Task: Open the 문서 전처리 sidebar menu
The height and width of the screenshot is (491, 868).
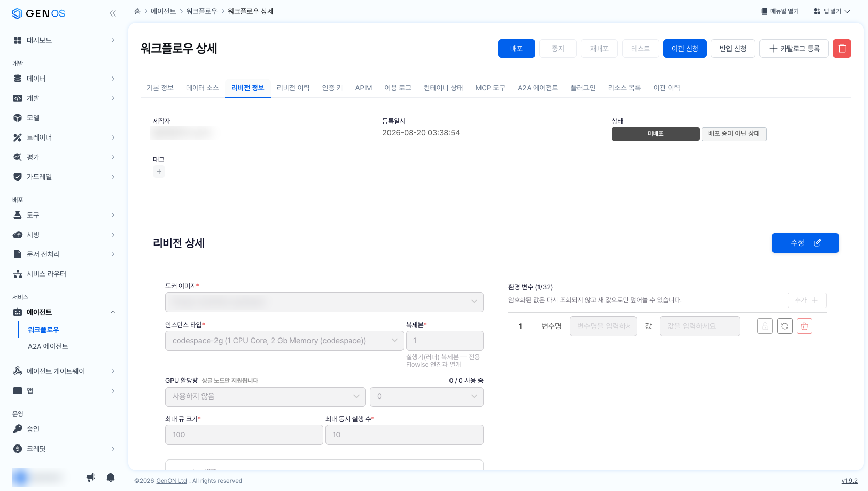Action: pyautogui.click(x=64, y=254)
